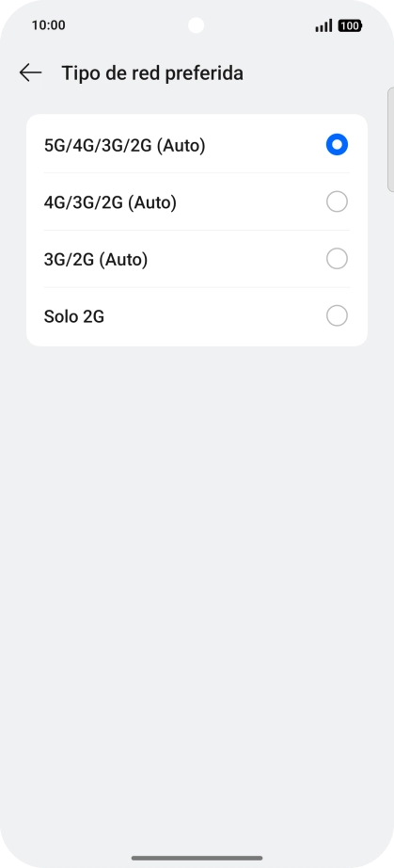Tap the 10:00 clock in status bar
Screen dimensions: 394x868
49,25
